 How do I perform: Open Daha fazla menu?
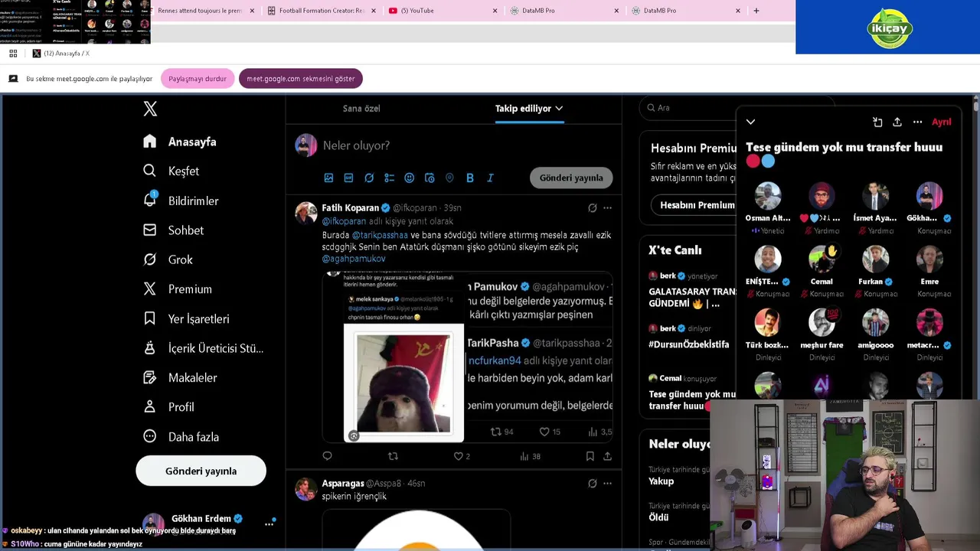181,436
